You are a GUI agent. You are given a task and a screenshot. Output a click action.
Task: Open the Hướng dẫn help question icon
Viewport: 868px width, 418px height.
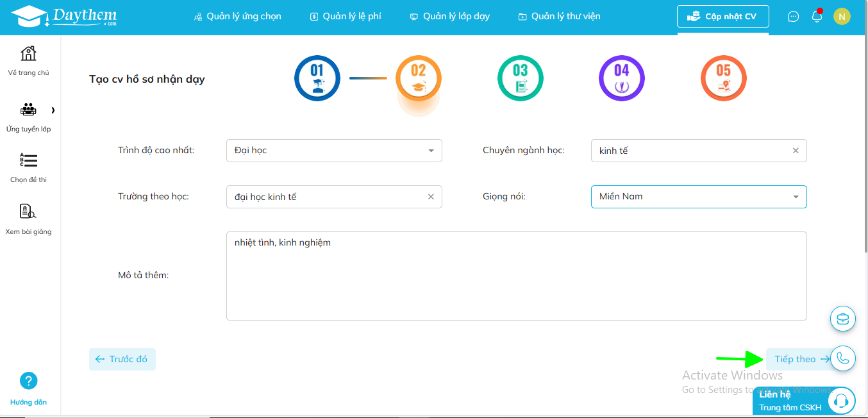click(28, 381)
